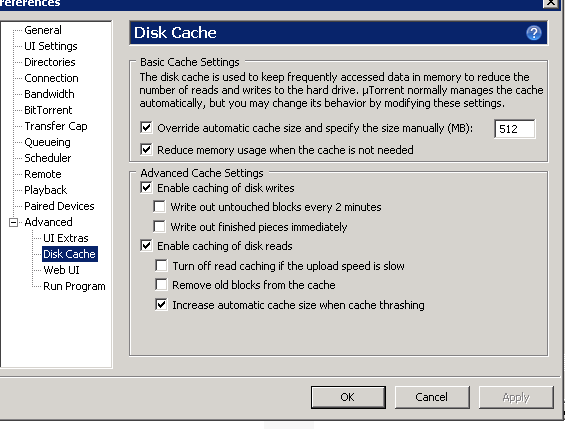565x429 pixels.
Task: Enable write out untouched blocks option
Action: tap(159, 207)
